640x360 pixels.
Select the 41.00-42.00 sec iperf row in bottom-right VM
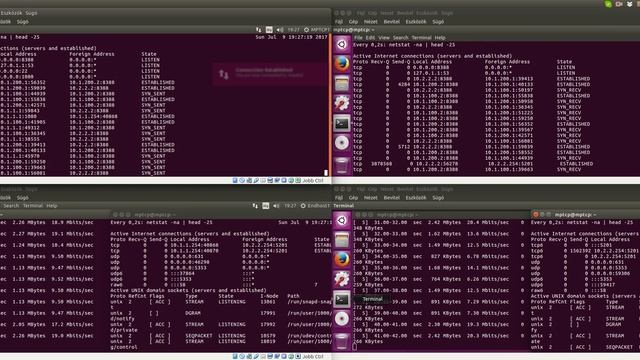[x=439, y=336]
